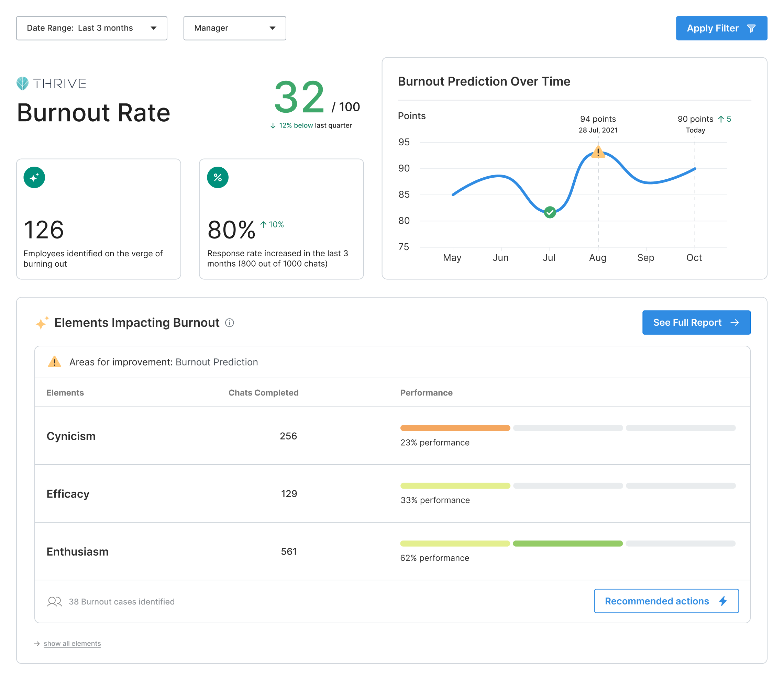Click the Recommended actions button
The image size is (784, 680).
click(x=666, y=601)
